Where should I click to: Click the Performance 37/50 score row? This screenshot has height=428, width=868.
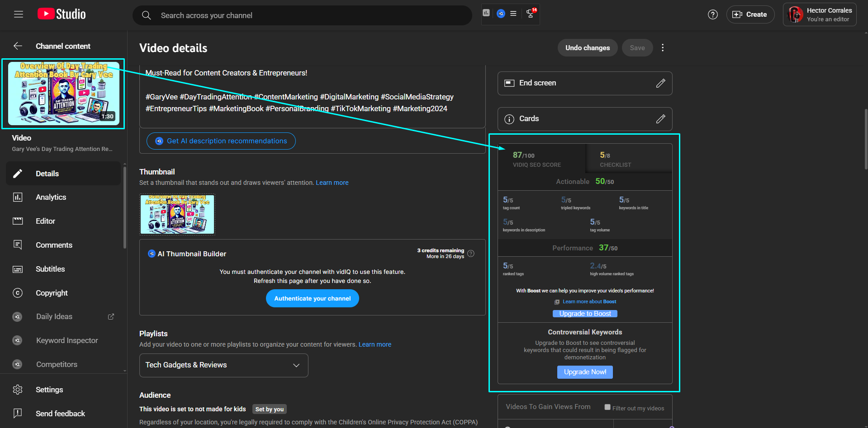coord(585,248)
